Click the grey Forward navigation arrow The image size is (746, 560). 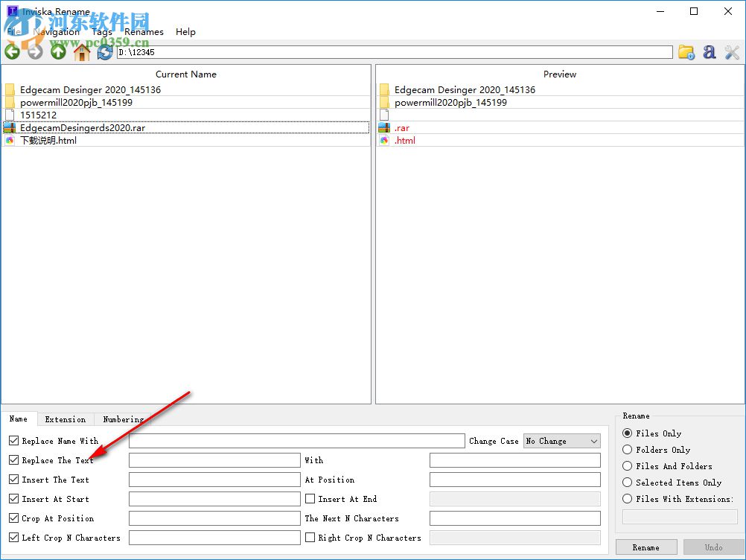point(35,52)
